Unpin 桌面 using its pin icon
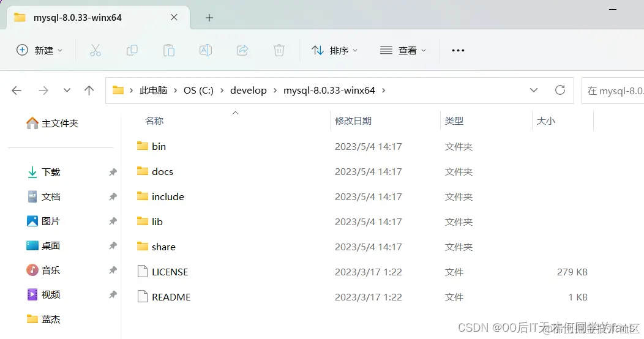644x339 pixels. pos(113,245)
